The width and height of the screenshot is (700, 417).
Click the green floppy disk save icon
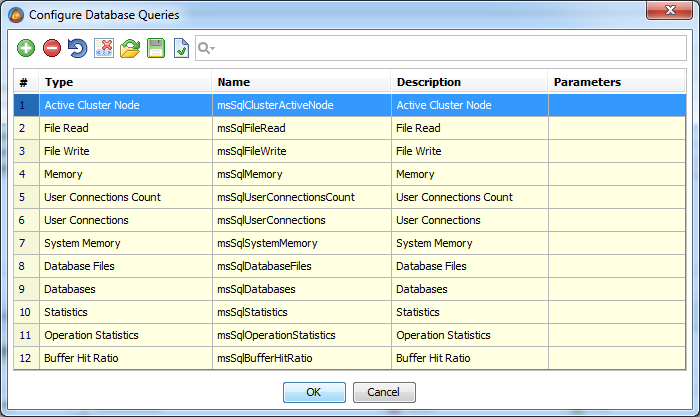coord(156,48)
